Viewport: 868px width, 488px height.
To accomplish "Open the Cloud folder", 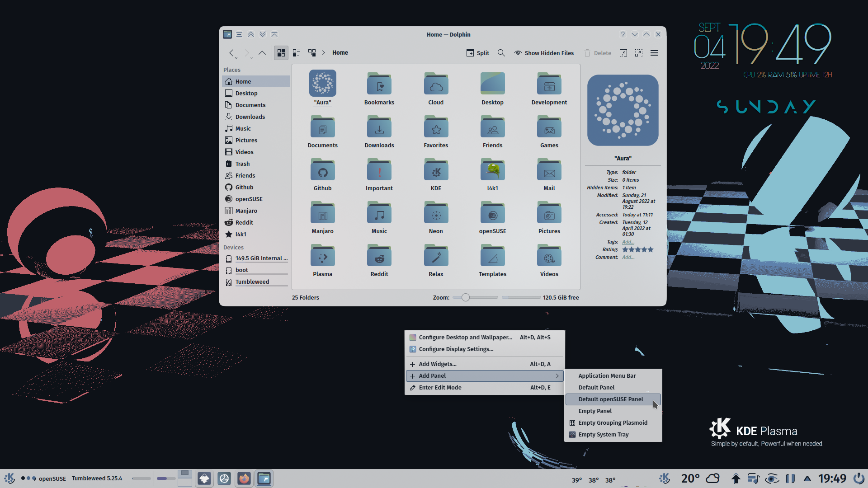I will click(x=436, y=89).
